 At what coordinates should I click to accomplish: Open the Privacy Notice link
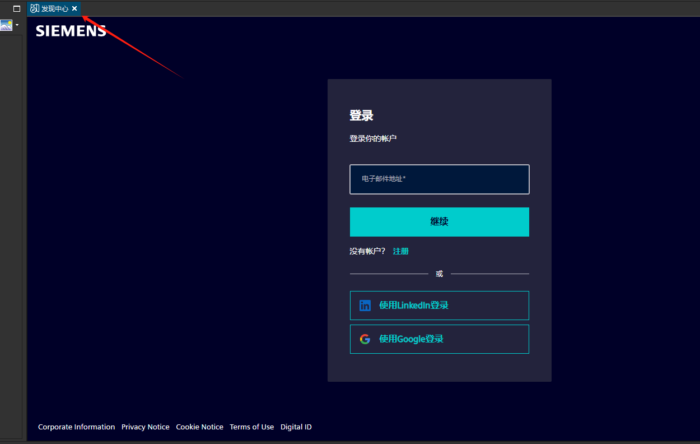[x=145, y=427]
